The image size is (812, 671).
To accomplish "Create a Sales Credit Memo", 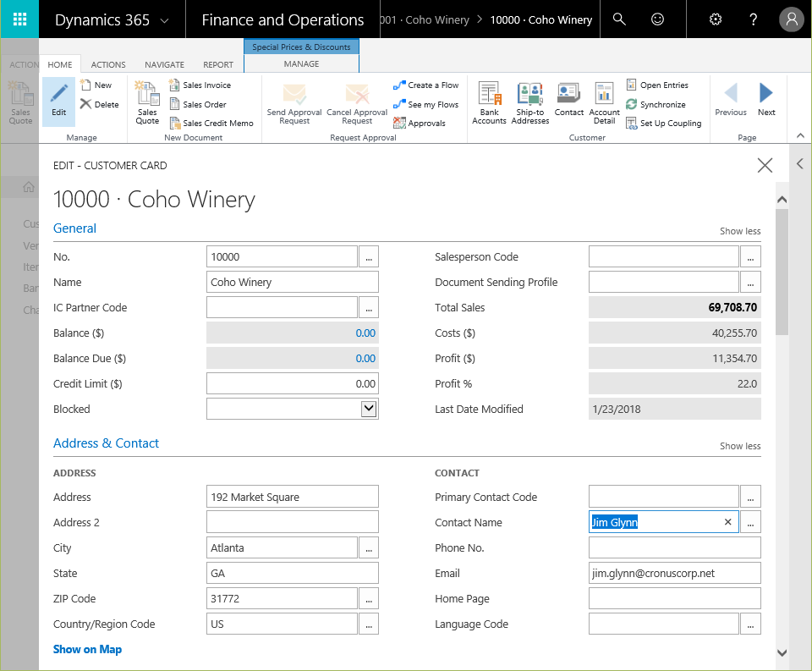I will [x=211, y=123].
